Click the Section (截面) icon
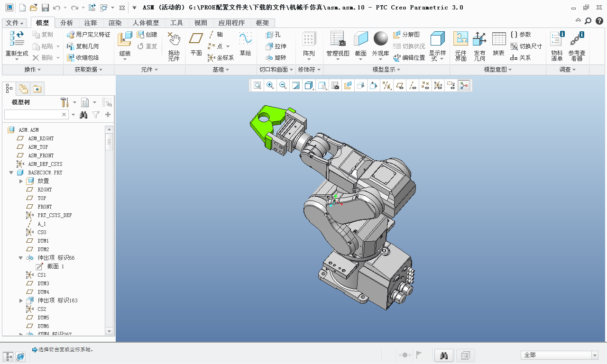607x364 pixels. [360, 40]
